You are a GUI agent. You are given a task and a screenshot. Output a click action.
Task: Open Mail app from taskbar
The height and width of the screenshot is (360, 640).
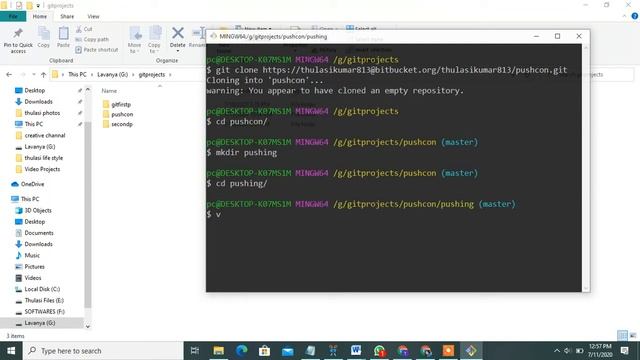(x=287, y=351)
